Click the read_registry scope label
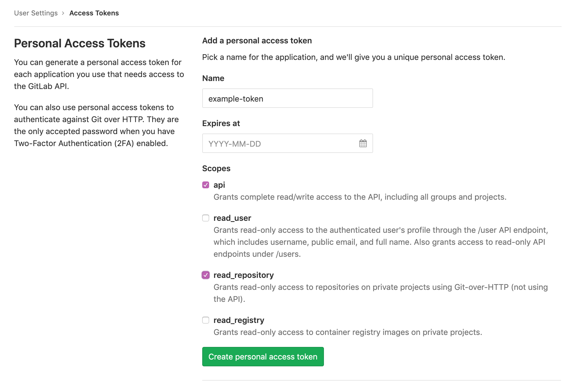This screenshot has width=577, height=392. (x=239, y=320)
